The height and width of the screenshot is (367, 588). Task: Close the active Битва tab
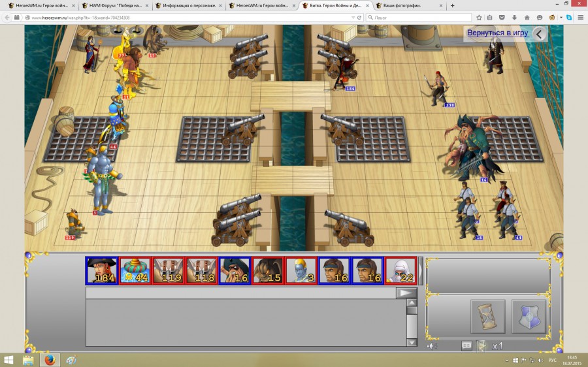coord(367,6)
